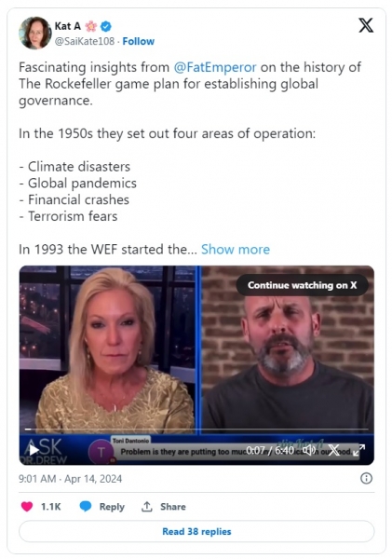392x559 pixels.
Task: Open the @FatEmperor mention link
Action: pyautogui.click(x=215, y=67)
